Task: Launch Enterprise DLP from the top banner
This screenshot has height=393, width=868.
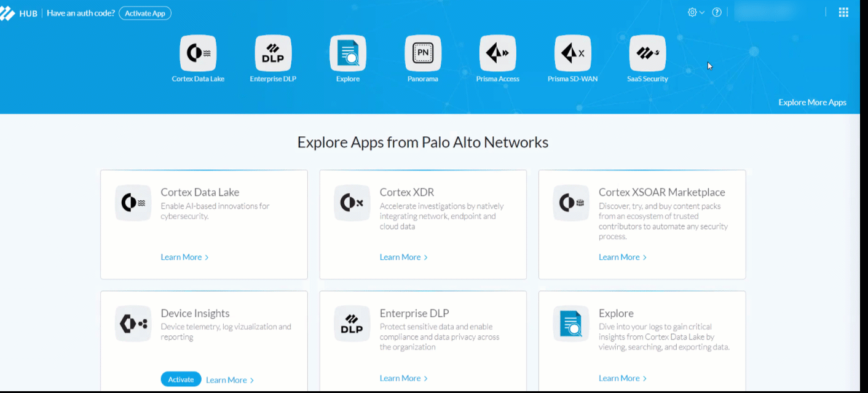Action: pyautogui.click(x=273, y=53)
